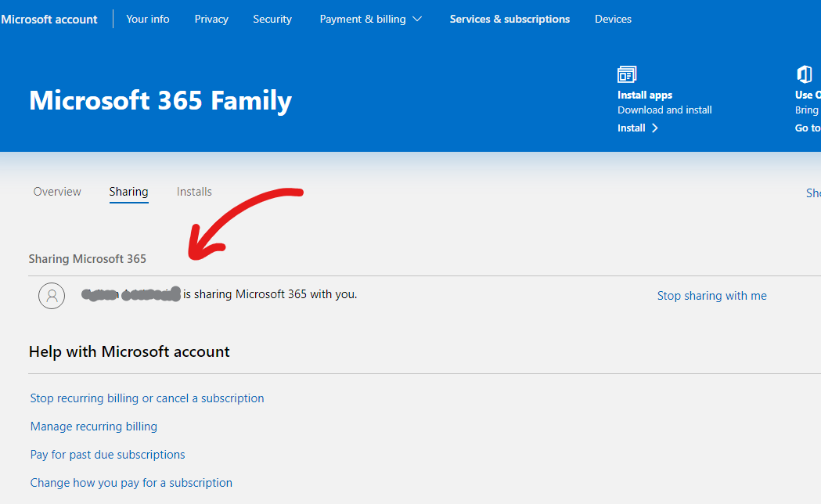
Task: Open the Your info menu item
Action: pyautogui.click(x=148, y=20)
